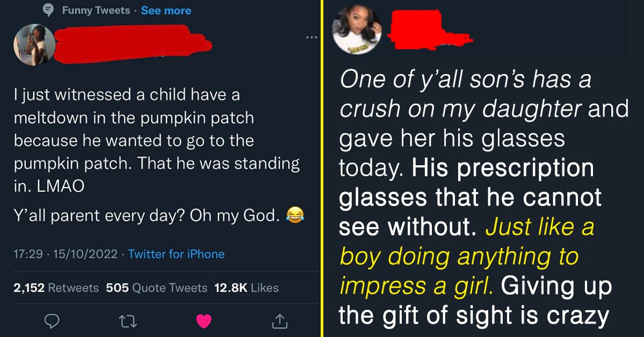Open the right tweet author's profile photo
The image size is (644, 337).
[357, 31]
